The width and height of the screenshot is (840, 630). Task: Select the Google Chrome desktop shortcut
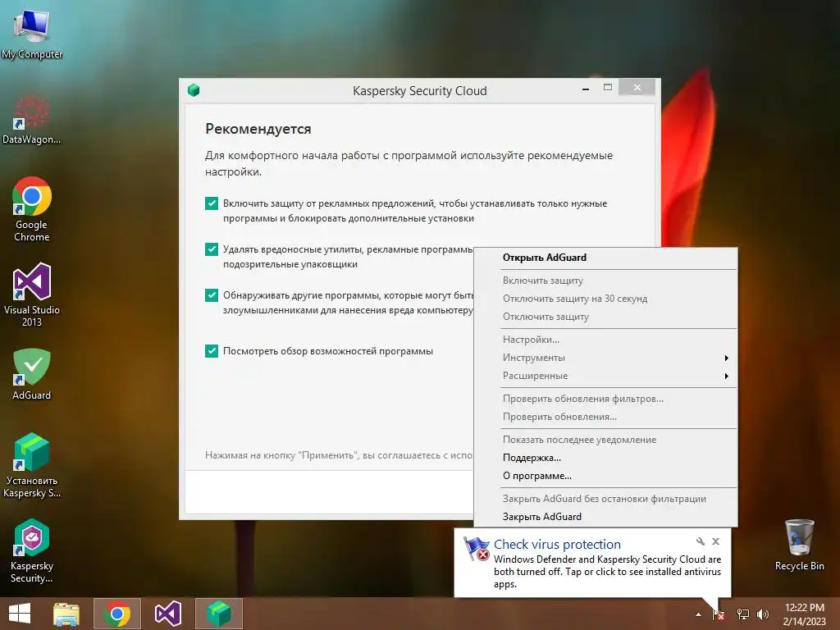(32, 209)
